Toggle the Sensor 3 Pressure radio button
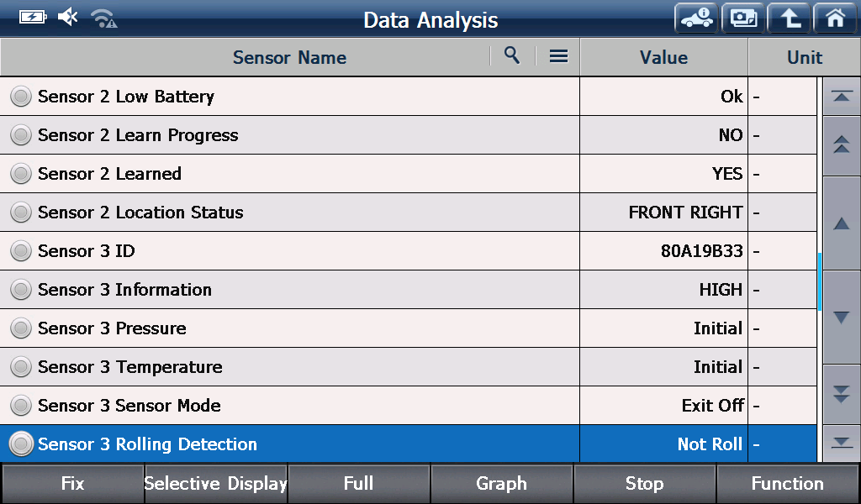Viewport: 861px width, 504px height. [x=21, y=328]
